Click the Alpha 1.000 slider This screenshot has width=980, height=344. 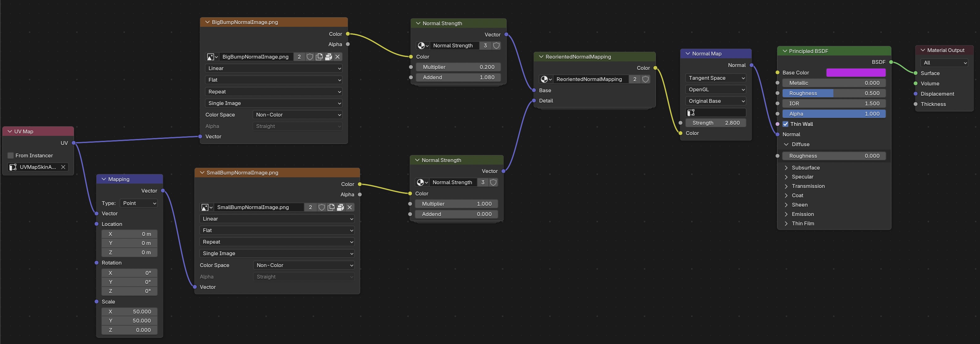[834, 114]
